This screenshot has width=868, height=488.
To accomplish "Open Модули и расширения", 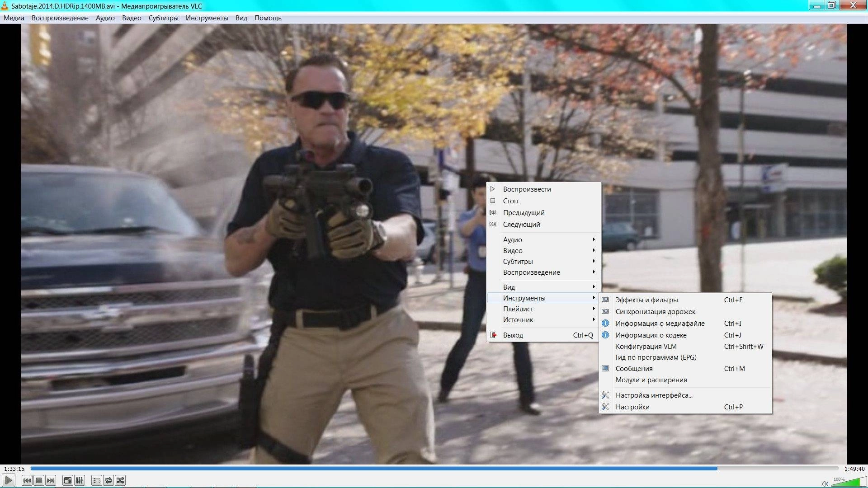I will click(x=685, y=380).
